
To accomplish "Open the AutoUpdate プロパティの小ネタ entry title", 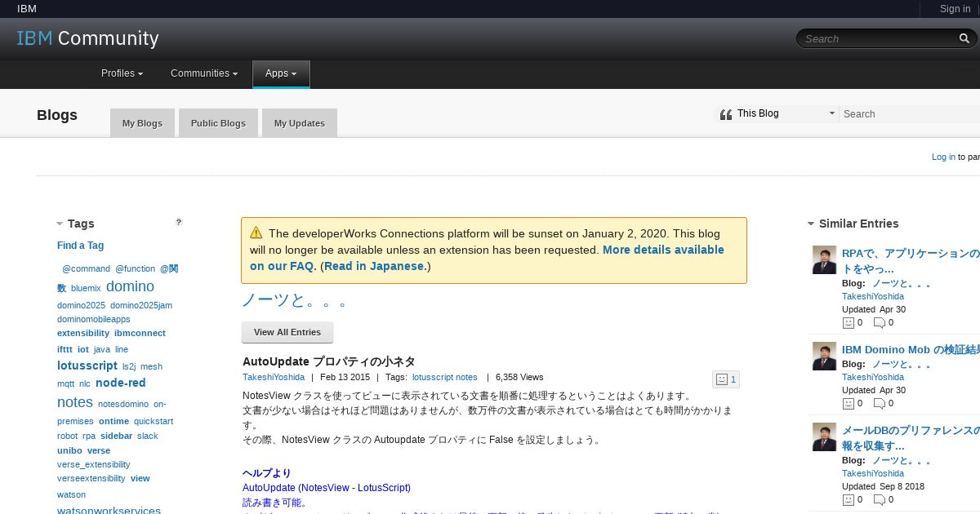I will coord(328,361).
